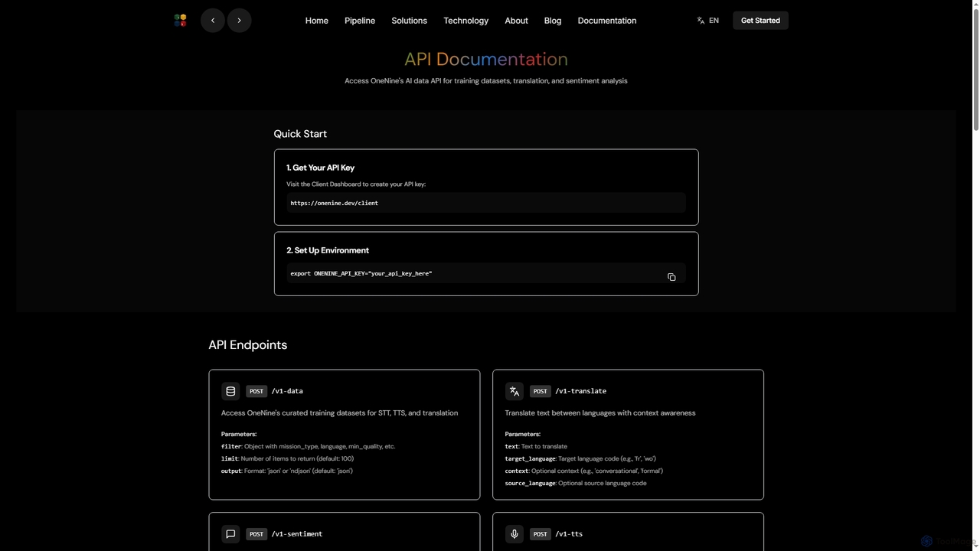Image resolution: width=980 pixels, height=551 pixels.
Task: Click the POST badge for /v1-data
Action: tap(256, 391)
